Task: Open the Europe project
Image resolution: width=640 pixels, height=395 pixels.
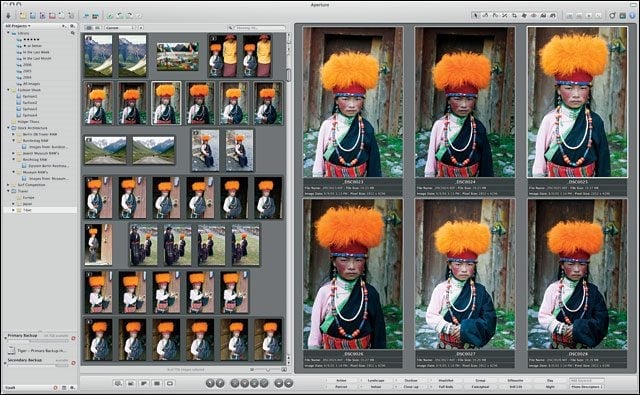Action: point(28,197)
